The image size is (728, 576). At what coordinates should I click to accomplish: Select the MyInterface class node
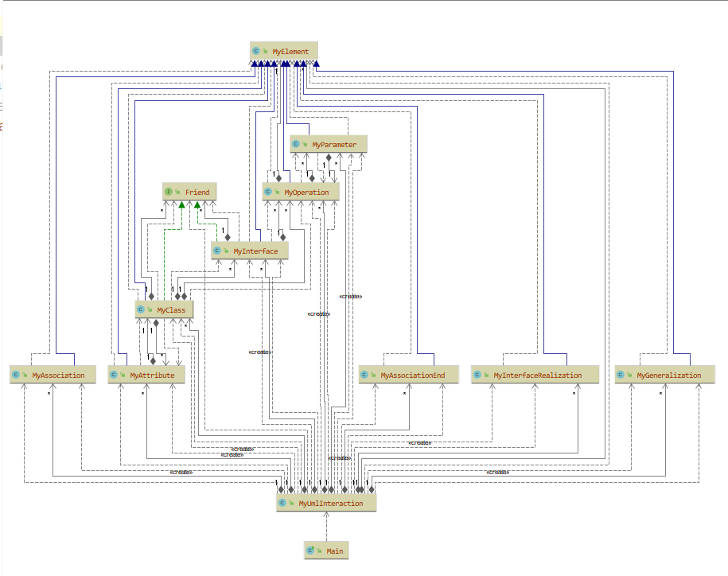[x=250, y=251]
